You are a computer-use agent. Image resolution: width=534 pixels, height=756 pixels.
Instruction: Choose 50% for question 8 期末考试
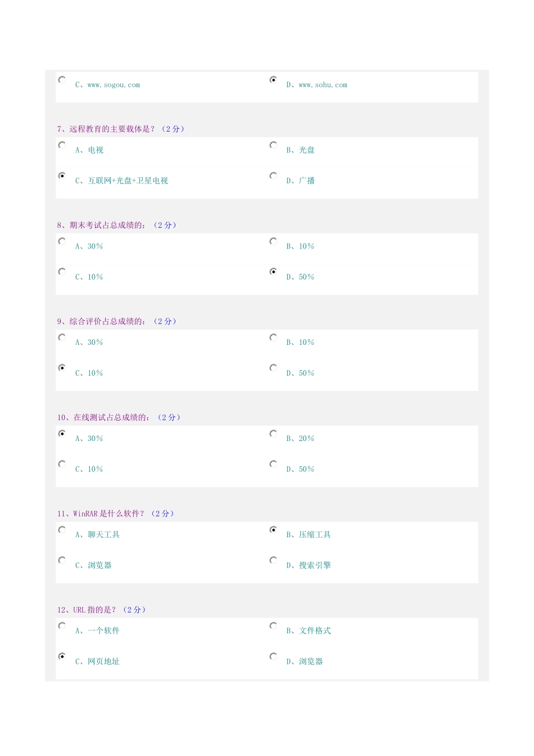coord(273,272)
